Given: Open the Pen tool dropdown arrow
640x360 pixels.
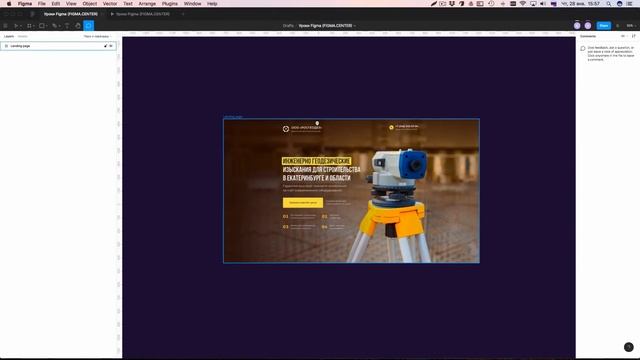Looking at the screenshot, I should pyautogui.click(x=59, y=26).
